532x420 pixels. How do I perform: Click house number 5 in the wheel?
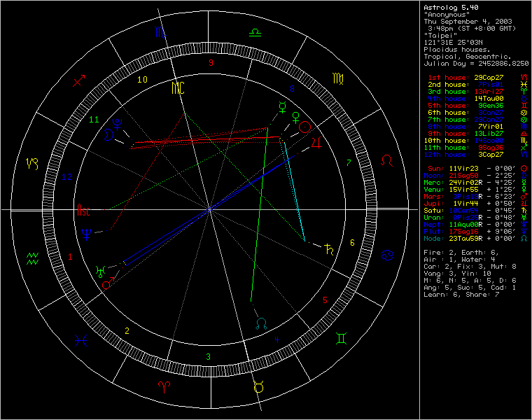coord(325,300)
